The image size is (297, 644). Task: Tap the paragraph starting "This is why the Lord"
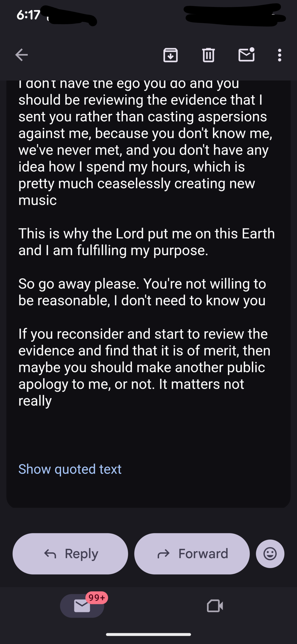tap(146, 242)
